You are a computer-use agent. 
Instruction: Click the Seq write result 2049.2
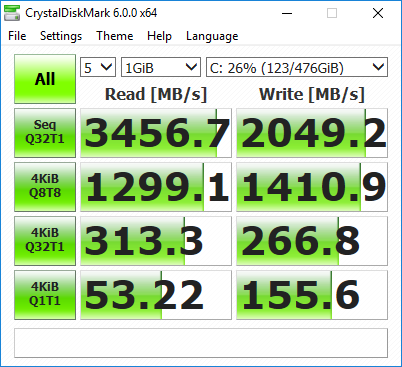(x=312, y=133)
